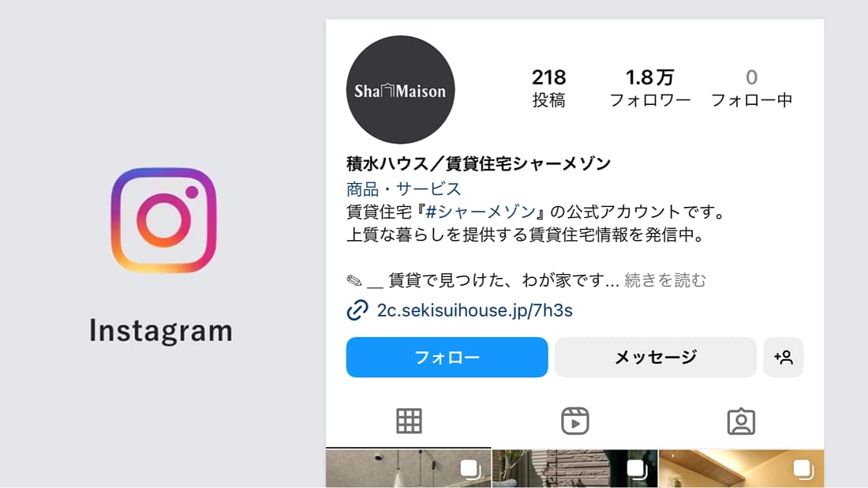868x488 pixels.
Task: Click the blue フォロー follow button
Action: [x=447, y=357]
